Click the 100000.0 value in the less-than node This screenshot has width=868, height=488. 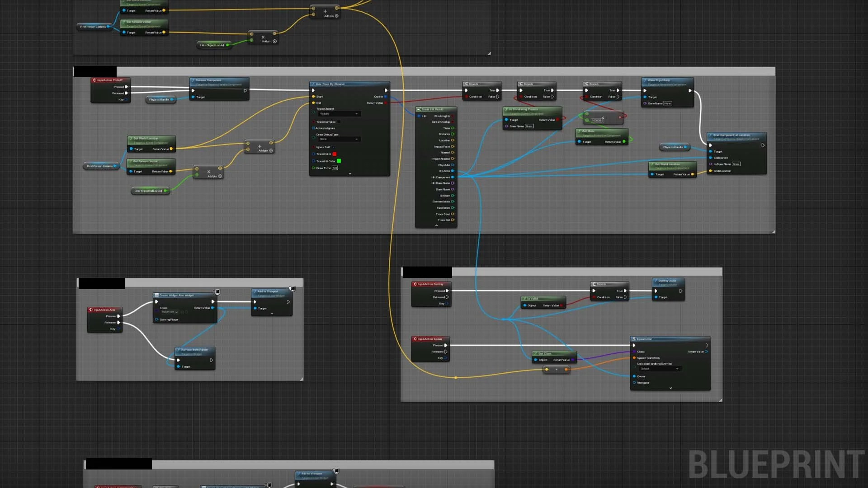(x=597, y=121)
